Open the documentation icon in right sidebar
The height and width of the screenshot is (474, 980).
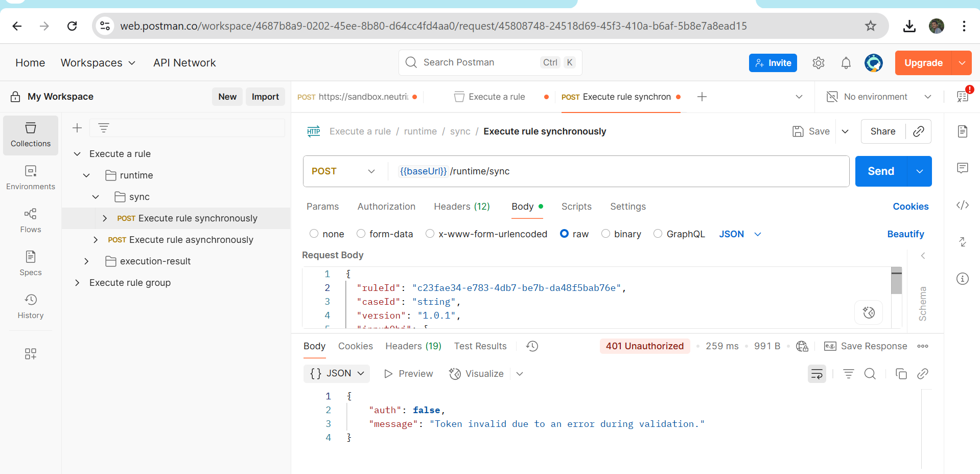963,131
